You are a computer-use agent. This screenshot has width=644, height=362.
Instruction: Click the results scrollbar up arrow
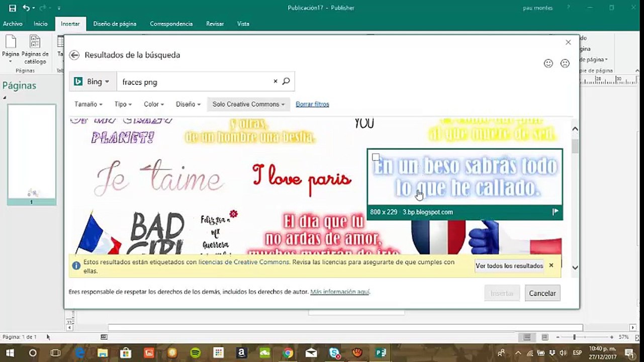pos(575,129)
